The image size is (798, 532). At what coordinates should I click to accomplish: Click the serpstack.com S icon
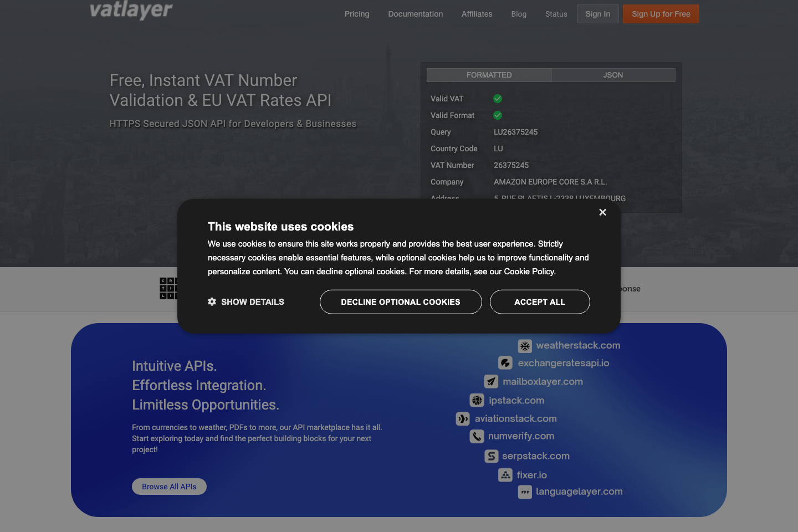(x=491, y=456)
